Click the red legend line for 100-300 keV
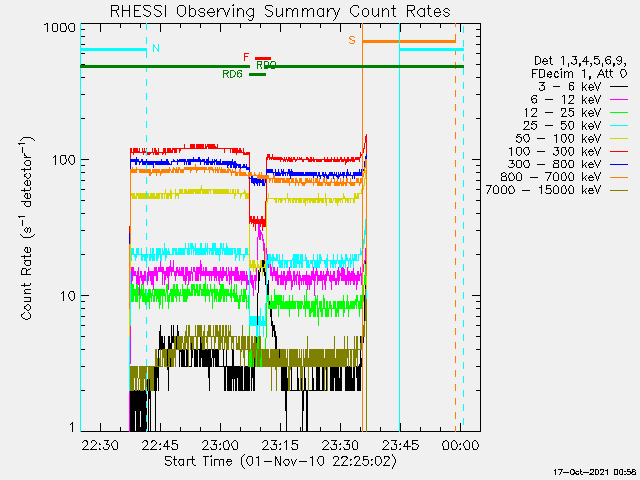The width and height of the screenshot is (640, 480). point(619,152)
